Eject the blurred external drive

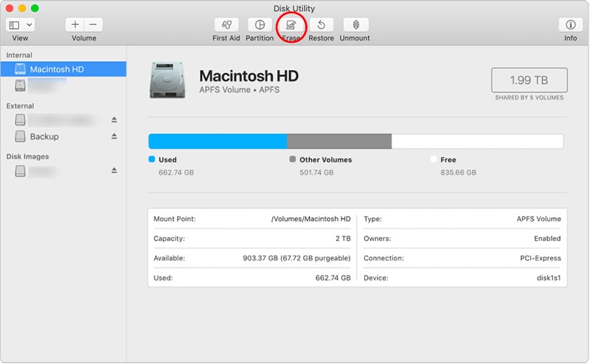pyautogui.click(x=114, y=119)
